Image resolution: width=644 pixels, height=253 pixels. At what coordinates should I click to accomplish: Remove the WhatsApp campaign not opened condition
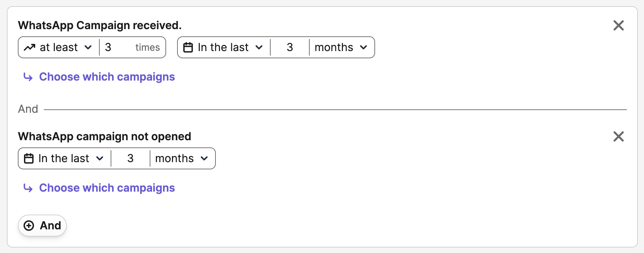tap(618, 136)
